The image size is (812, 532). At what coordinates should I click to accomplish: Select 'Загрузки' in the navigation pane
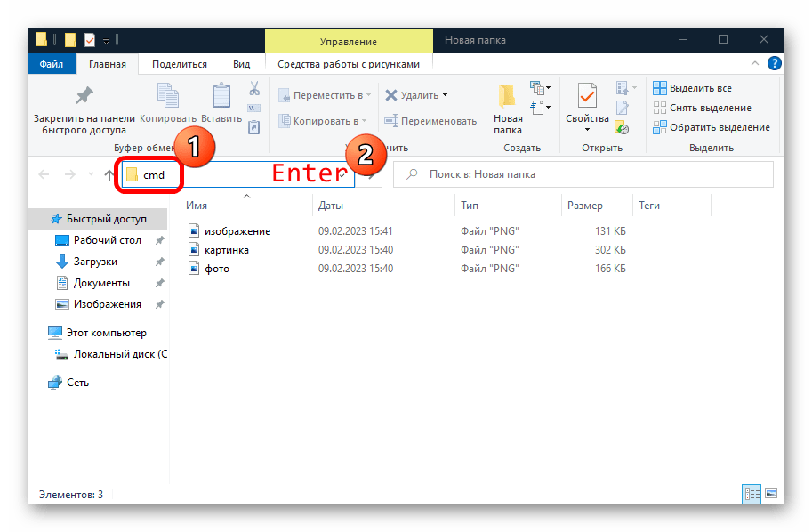click(x=95, y=262)
